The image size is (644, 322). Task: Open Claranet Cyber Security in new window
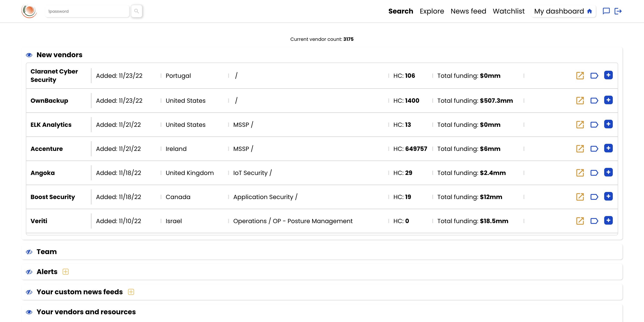(x=580, y=76)
